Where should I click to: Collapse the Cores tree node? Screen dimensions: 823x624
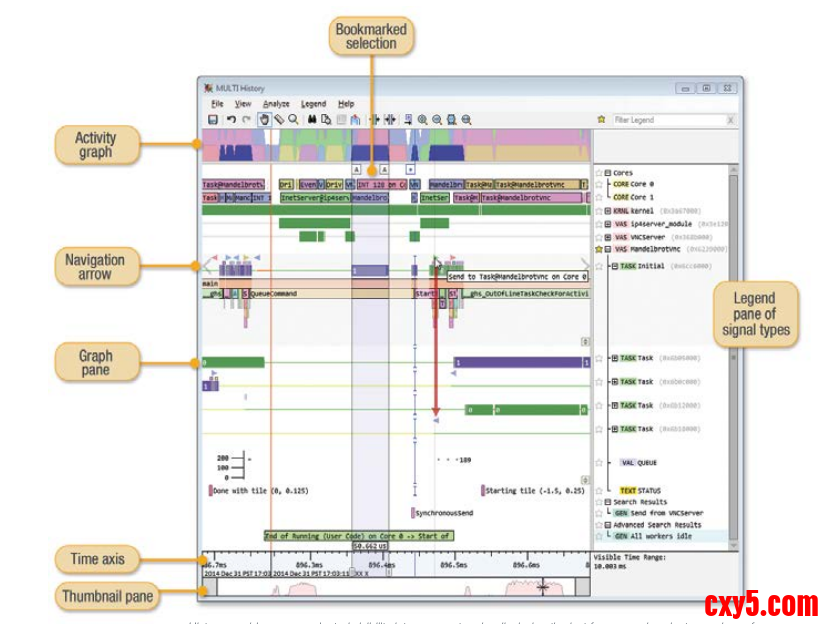coord(608,173)
